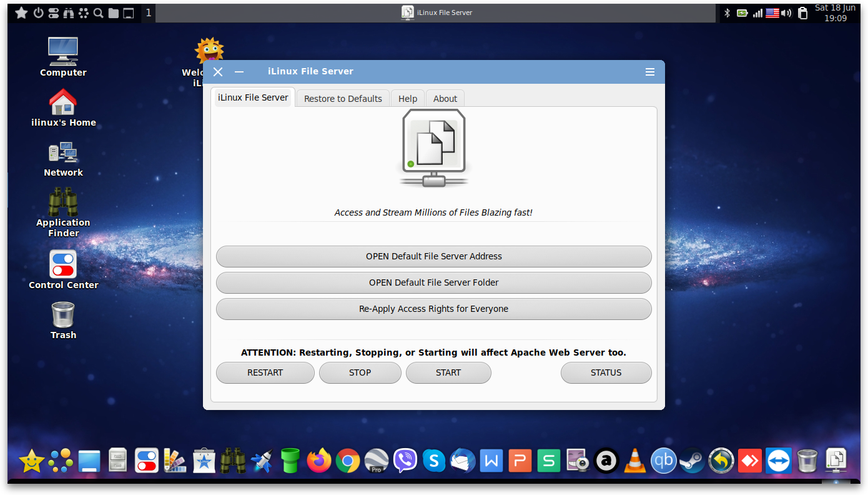Launch WPS Presentation from the dock
The height and width of the screenshot is (495, 868).
520,462
